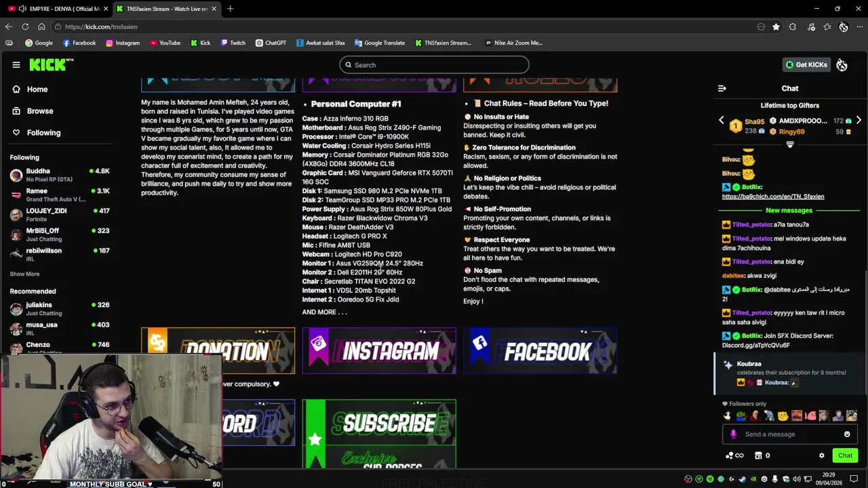868x488 pixels.
Task: Open the Kick sidebar hamburger menu
Action: [16, 65]
